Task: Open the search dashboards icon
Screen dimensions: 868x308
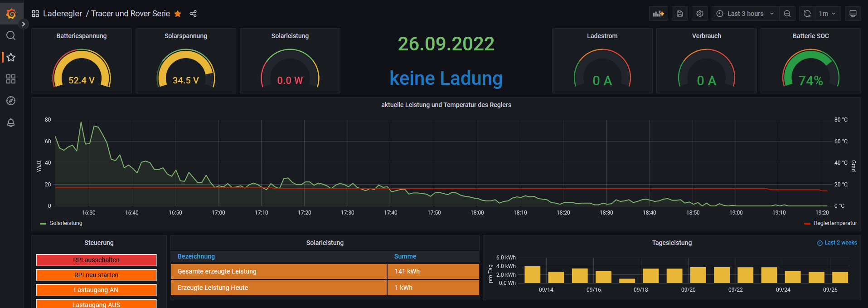Action: 11,35
